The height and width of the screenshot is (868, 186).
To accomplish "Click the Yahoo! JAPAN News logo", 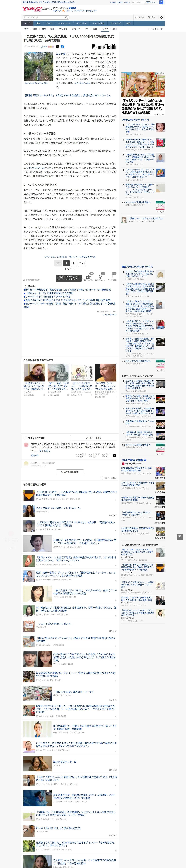I will coord(37,9).
